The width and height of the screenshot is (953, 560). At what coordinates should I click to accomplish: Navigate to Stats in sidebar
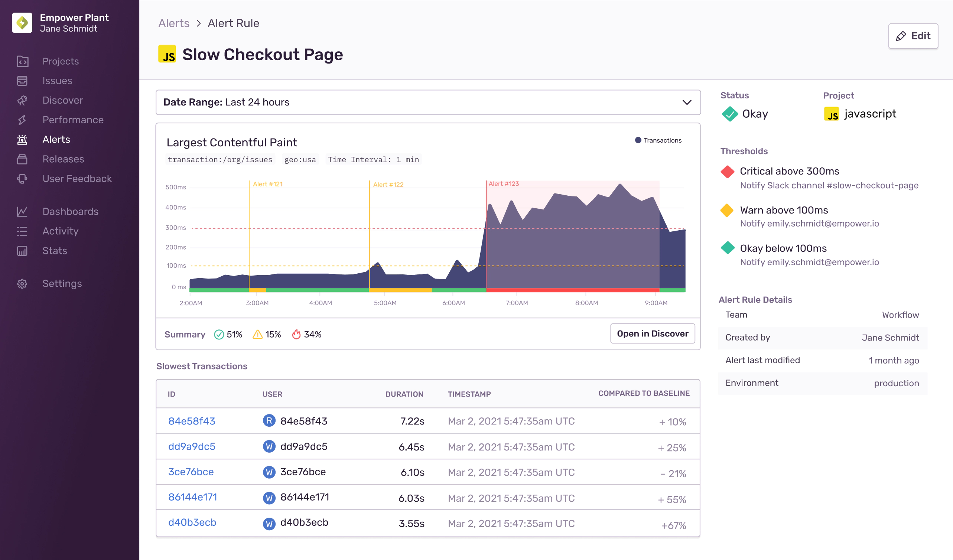pyautogui.click(x=55, y=251)
